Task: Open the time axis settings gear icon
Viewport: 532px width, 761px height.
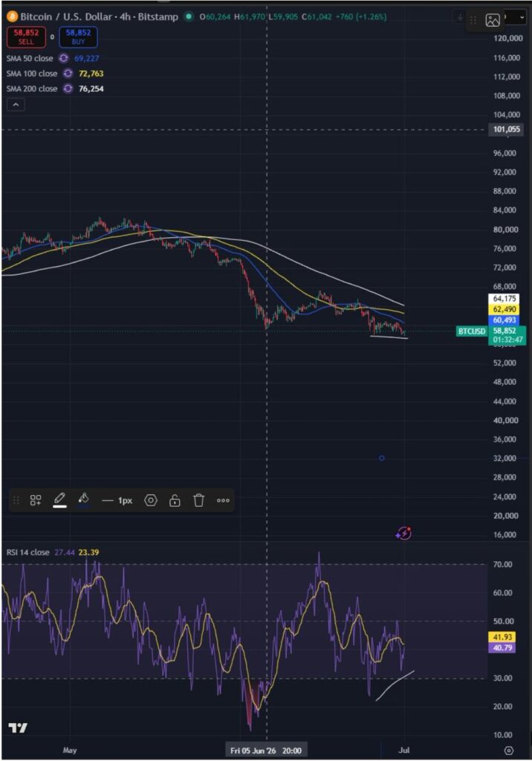Action: pyautogui.click(x=509, y=751)
